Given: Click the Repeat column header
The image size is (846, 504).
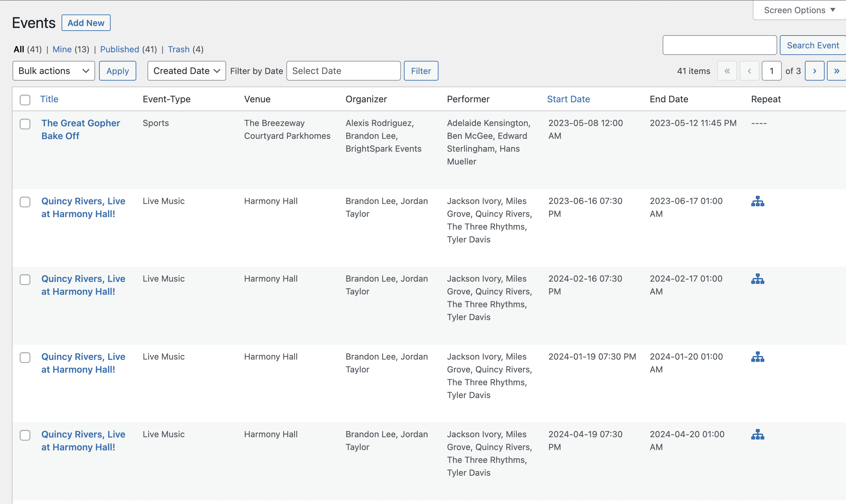Looking at the screenshot, I should tap(766, 99).
